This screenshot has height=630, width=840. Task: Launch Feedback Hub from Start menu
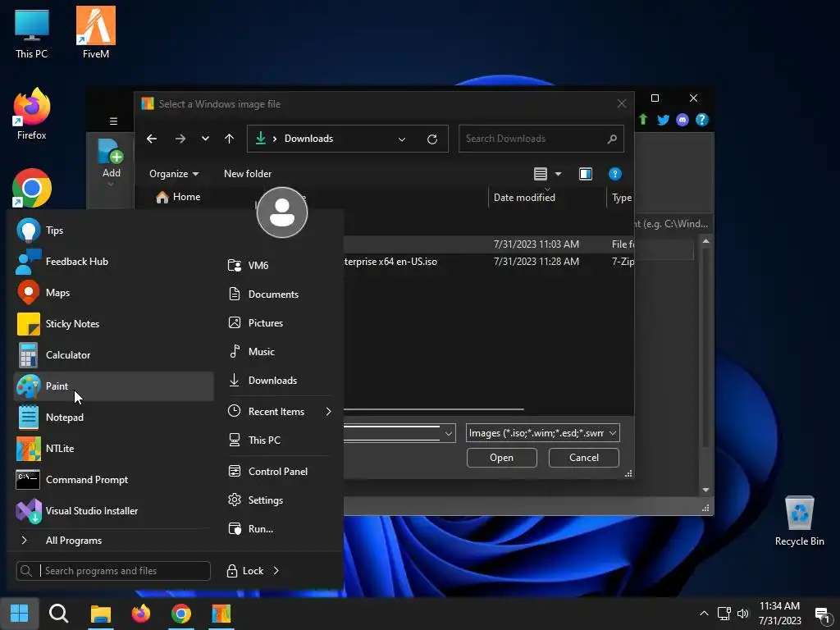pos(113,262)
